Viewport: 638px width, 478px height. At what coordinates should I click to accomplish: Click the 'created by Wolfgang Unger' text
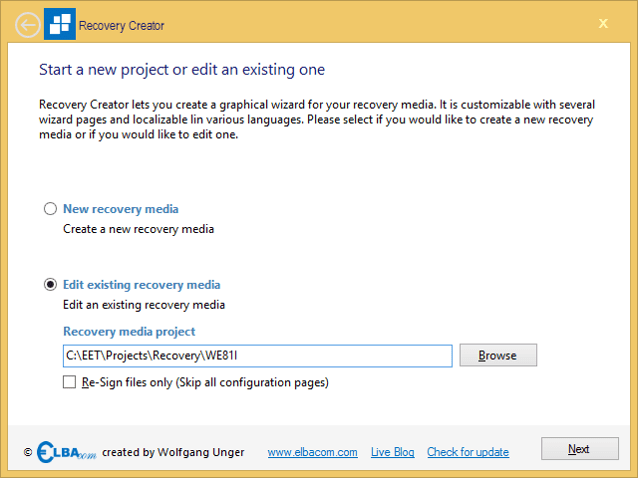(173, 452)
